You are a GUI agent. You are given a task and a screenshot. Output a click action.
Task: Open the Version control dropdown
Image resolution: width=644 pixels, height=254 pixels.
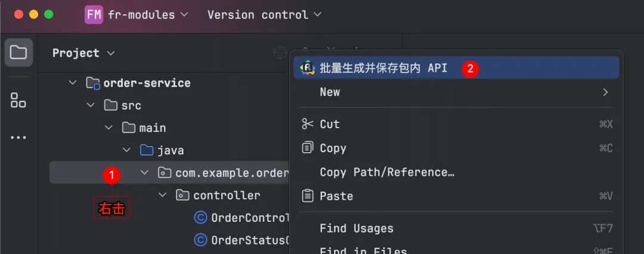(x=265, y=15)
